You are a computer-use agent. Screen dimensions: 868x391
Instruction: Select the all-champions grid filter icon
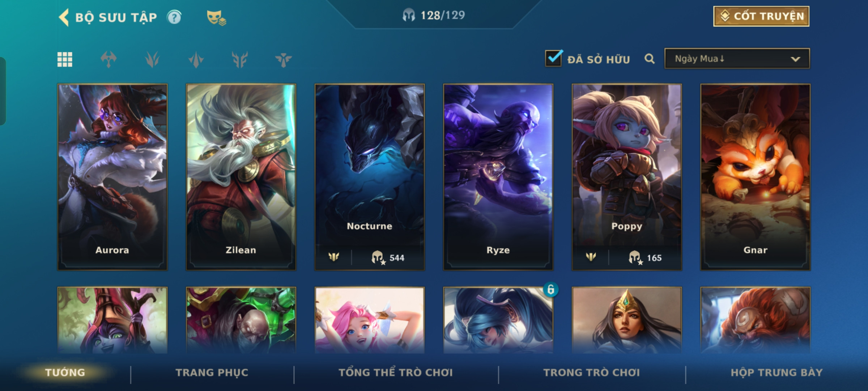pos(65,59)
